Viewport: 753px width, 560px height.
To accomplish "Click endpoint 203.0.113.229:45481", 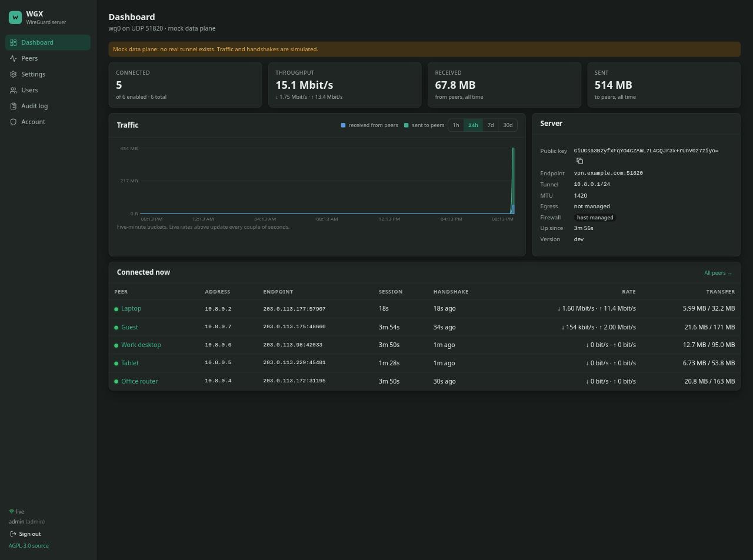I will 294,363.
